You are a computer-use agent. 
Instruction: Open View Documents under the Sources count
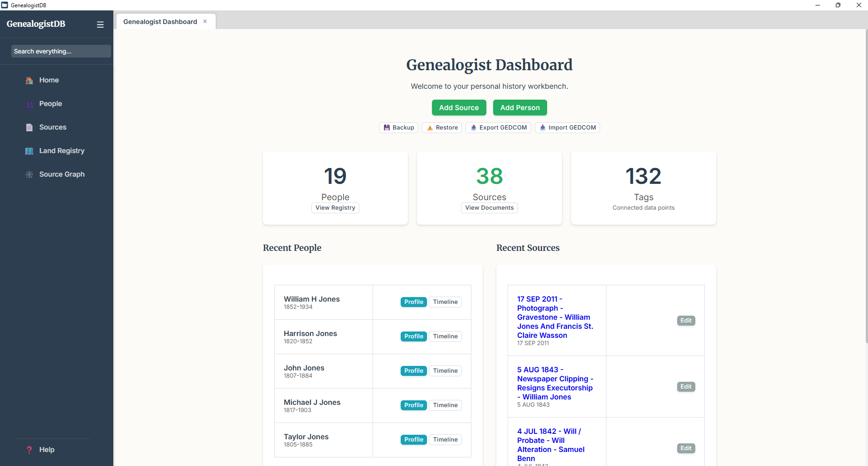(489, 207)
